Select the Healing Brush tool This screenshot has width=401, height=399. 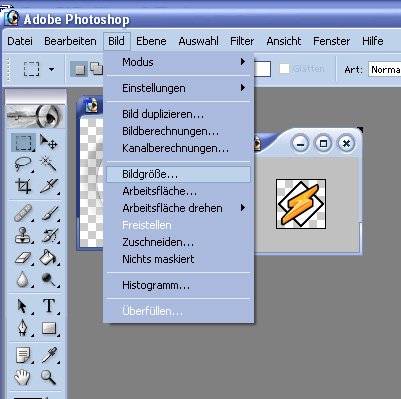pyautogui.click(x=23, y=213)
